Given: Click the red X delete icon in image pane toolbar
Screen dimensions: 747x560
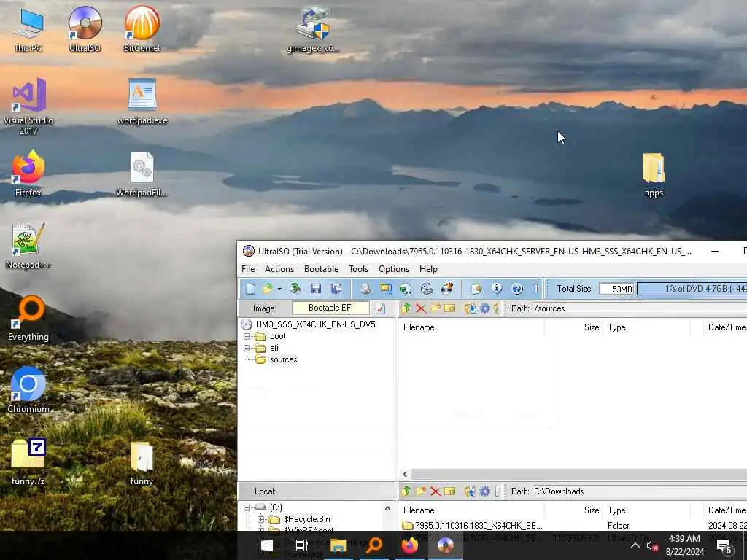Looking at the screenshot, I should 421,308.
